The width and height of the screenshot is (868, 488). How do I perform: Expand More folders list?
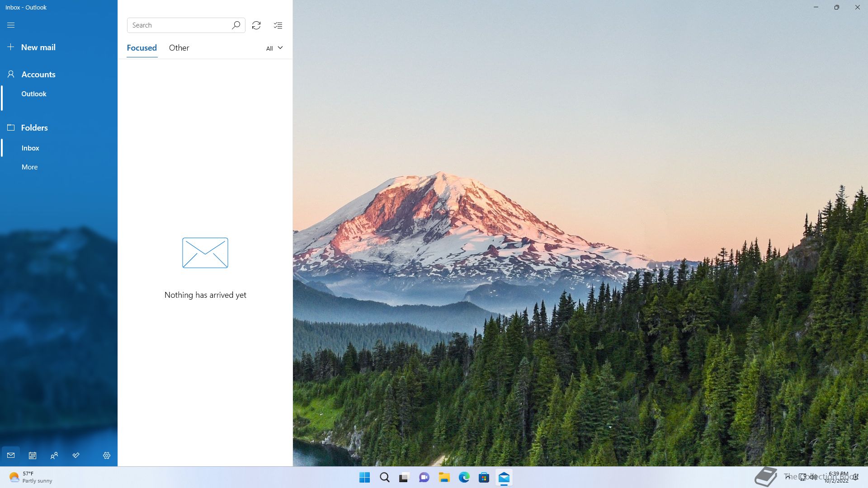pyautogui.click(x=30, y=167)
